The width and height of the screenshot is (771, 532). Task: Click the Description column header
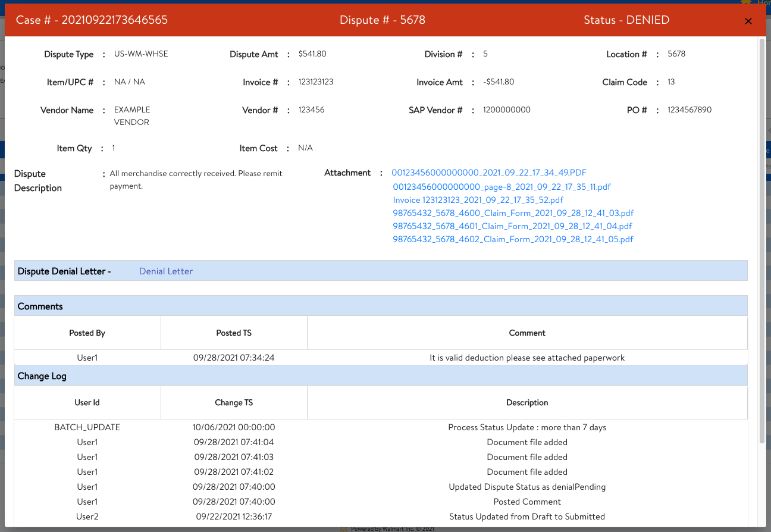coord(527,402)
